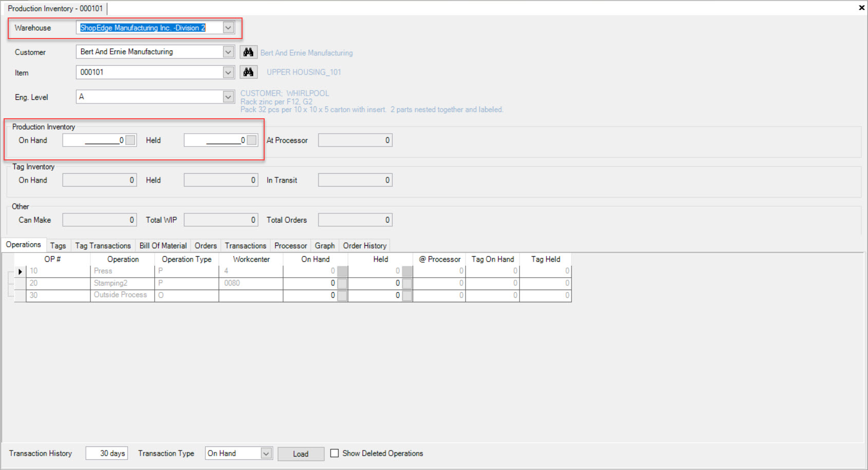Switch to Tag Transactions tab
Image resolution: width=868 pixels, height=470 pixels.
(103, 246)
